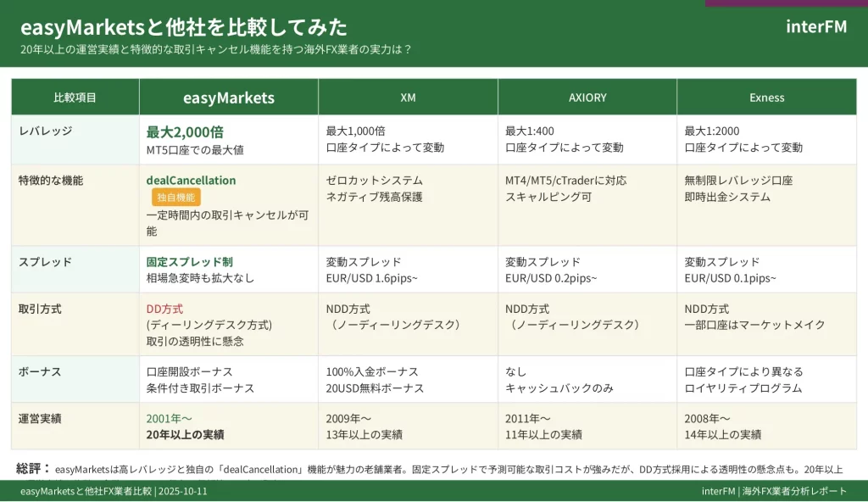Click the footer 海外FX業者分析レポート text
Screen dimensions: 868x502
(x=793, y=491)
